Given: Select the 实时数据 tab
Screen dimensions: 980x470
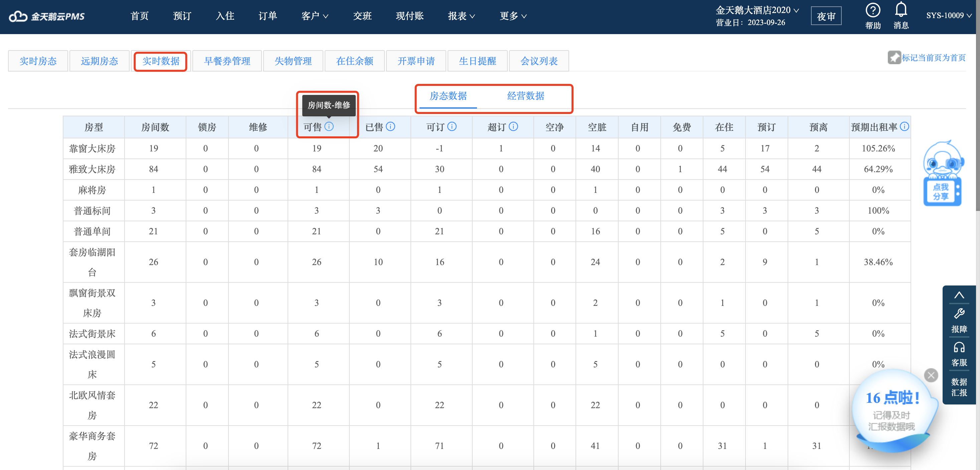Looking at the screenshot, I should [x=161, y=61].
